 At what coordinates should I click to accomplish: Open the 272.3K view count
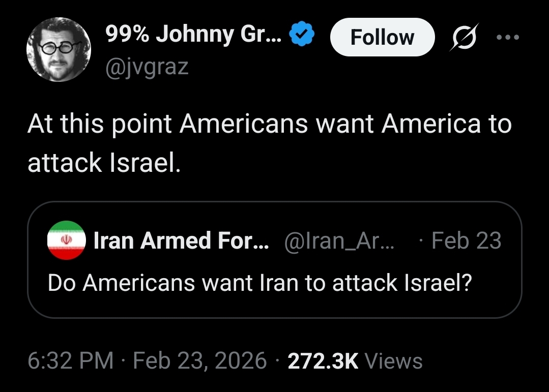click(x=323, y=361)
